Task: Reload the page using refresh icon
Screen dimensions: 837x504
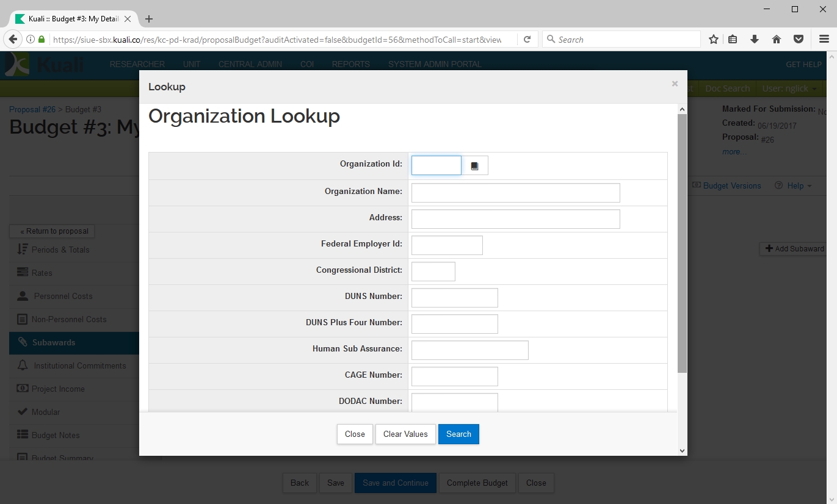Action: pyautogui.click(x=527, y=40)
